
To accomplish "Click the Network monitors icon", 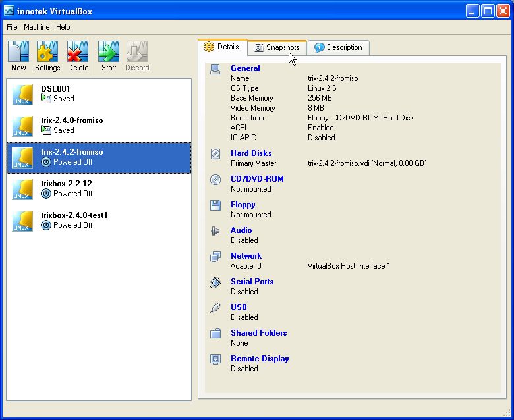I will click(215, 256).
